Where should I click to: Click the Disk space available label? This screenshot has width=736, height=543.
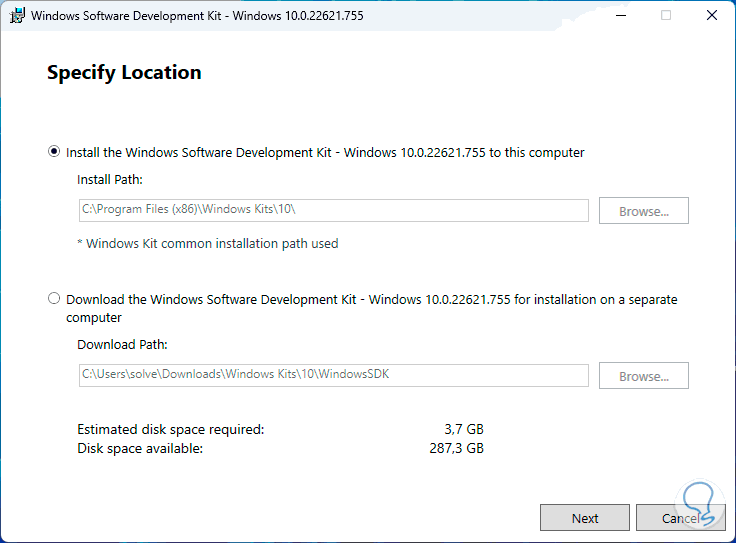[x=140, y=448]
